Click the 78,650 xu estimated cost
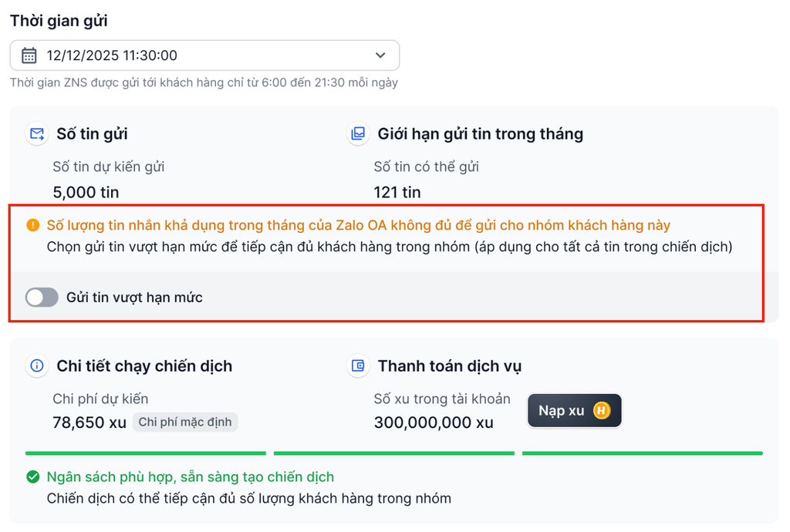 click(x=89, y=423)
